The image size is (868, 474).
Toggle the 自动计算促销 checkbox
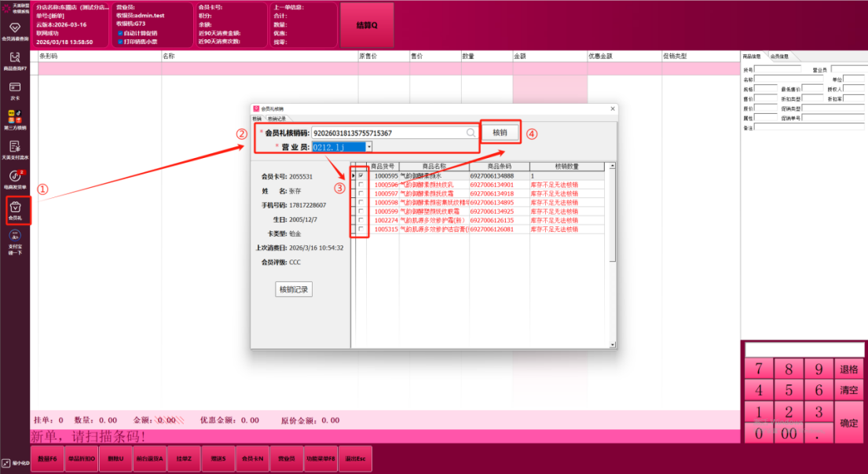point(120,33)
